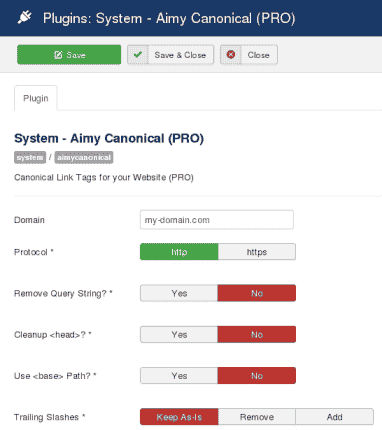382x430 pixels.
Task: Click the red cancel circle icon
Action: pyautogui.click(x=231, y=54)
